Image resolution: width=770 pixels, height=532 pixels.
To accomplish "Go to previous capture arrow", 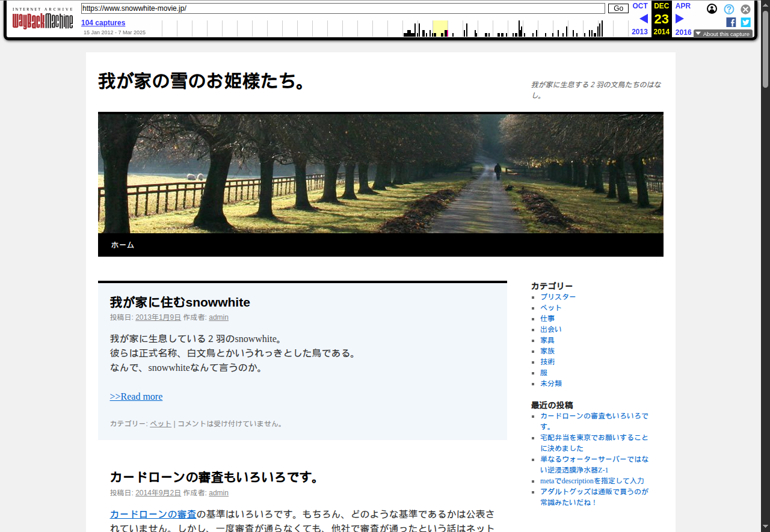I will (643, 19).
